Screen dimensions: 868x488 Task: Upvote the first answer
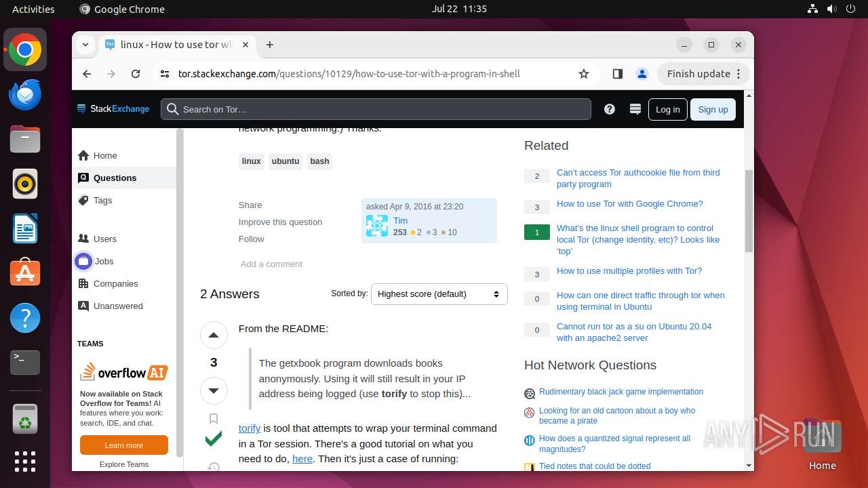[x=214, y=335]
